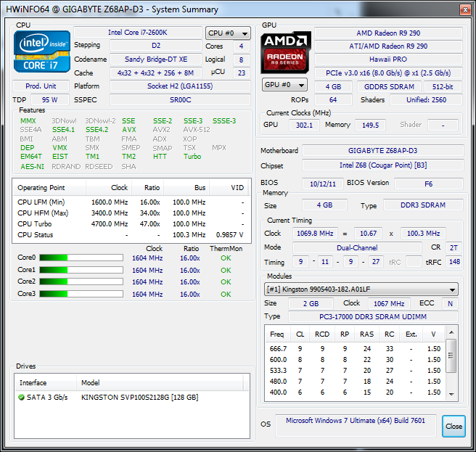Click the Intel Z68 (Cougar Point) chipset field

click(383, 165)
